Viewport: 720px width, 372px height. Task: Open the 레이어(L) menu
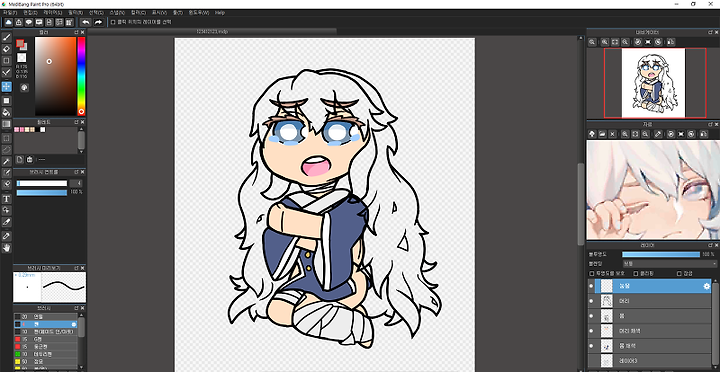tap(52, 13)
